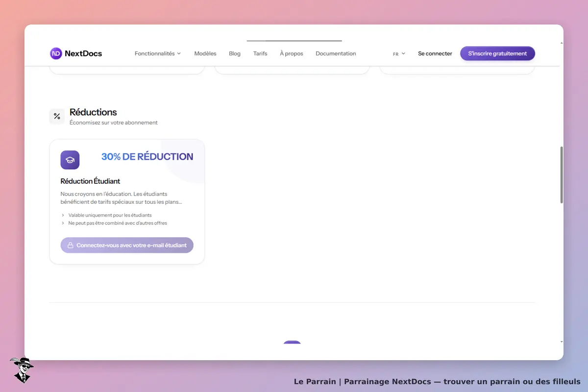Click 'Économisez sur votre abonnement' subtitle

click(x=114, y=122)
